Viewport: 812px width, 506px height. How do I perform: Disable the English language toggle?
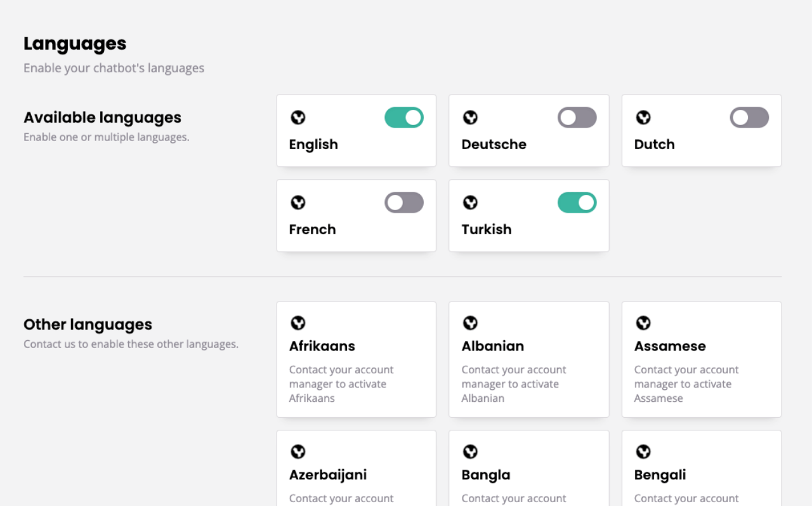coord(403,117)
